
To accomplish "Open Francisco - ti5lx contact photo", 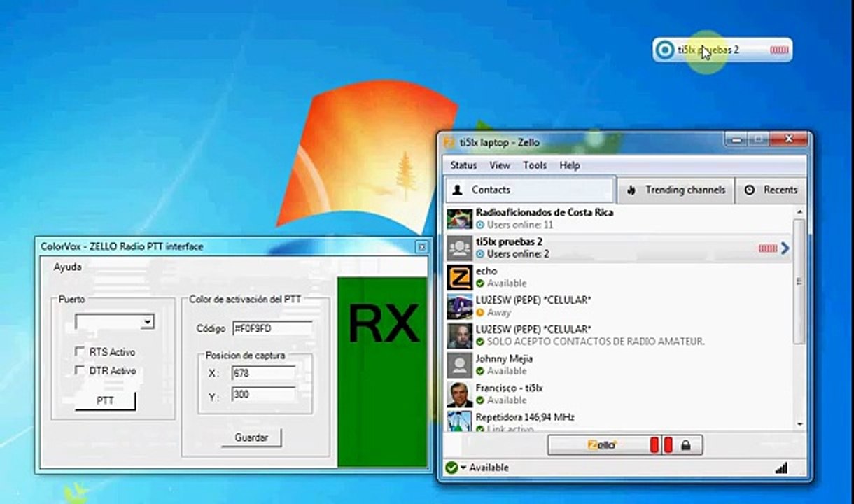I will [x=460, y=395].
